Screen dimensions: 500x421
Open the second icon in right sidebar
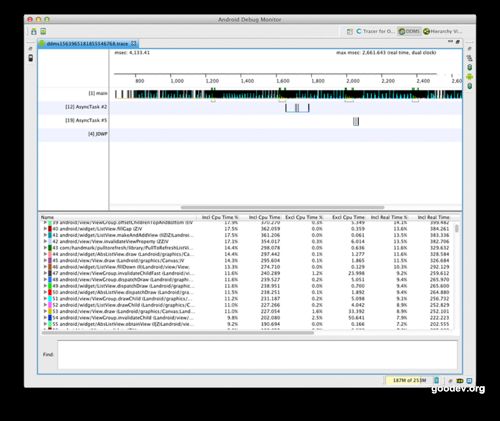point(470,58)
